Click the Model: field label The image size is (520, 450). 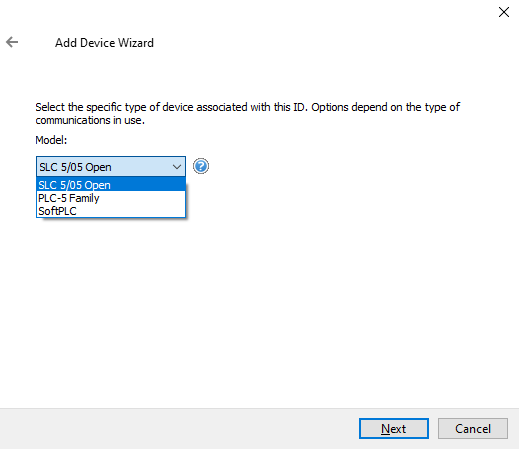click(x=51, y=140)
